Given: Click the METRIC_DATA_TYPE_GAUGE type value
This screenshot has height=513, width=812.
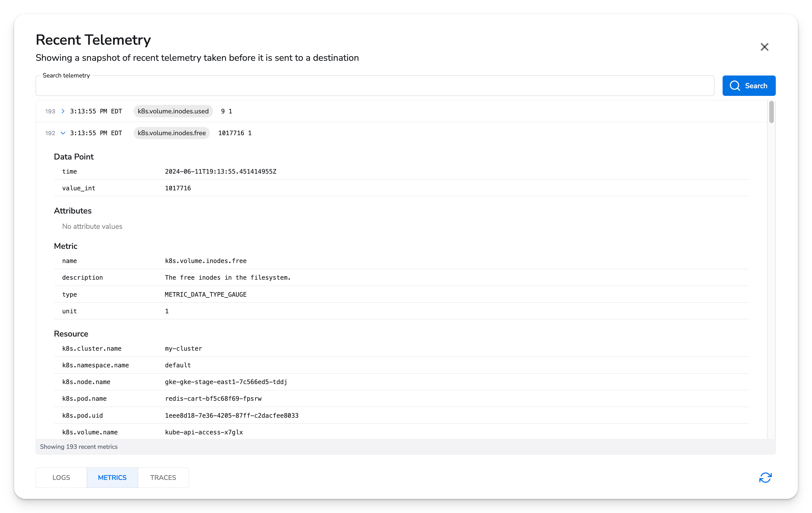Looking at the screenshot, I should click(206, 294).
